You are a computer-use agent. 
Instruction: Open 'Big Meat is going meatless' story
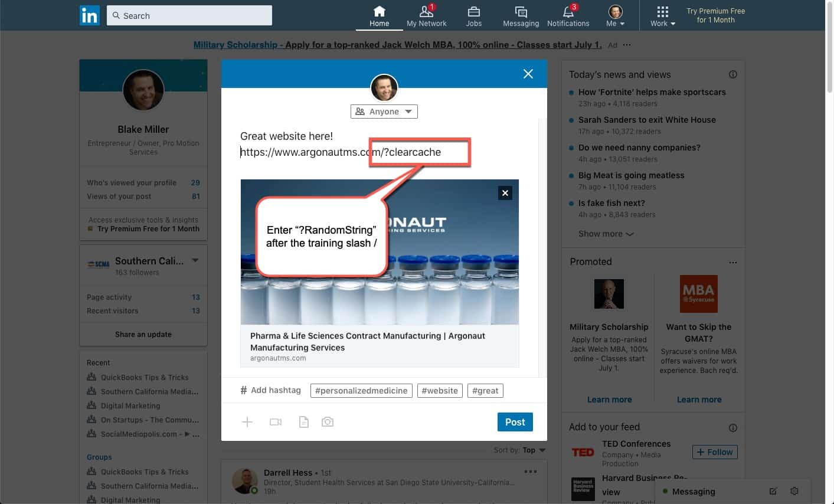[x=631, y=175]
